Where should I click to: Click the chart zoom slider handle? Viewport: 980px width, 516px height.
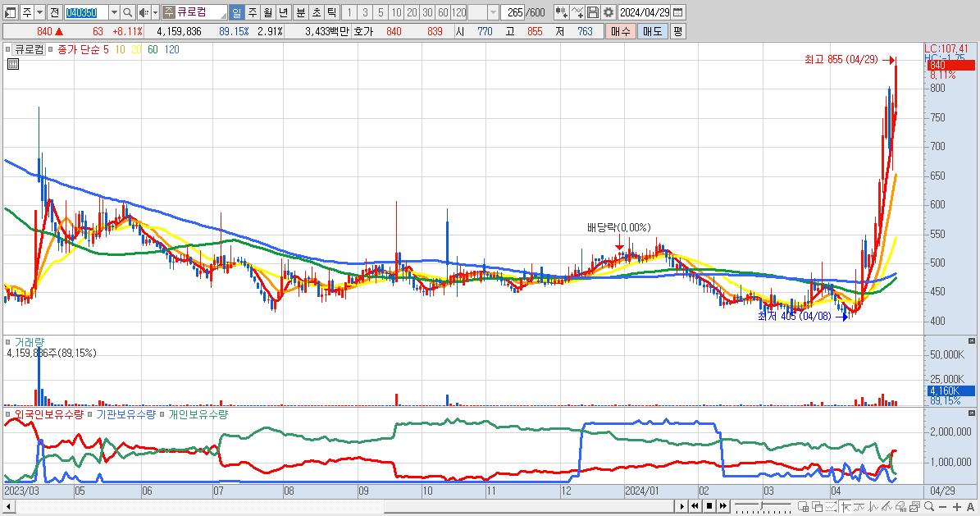coord(762,505)
